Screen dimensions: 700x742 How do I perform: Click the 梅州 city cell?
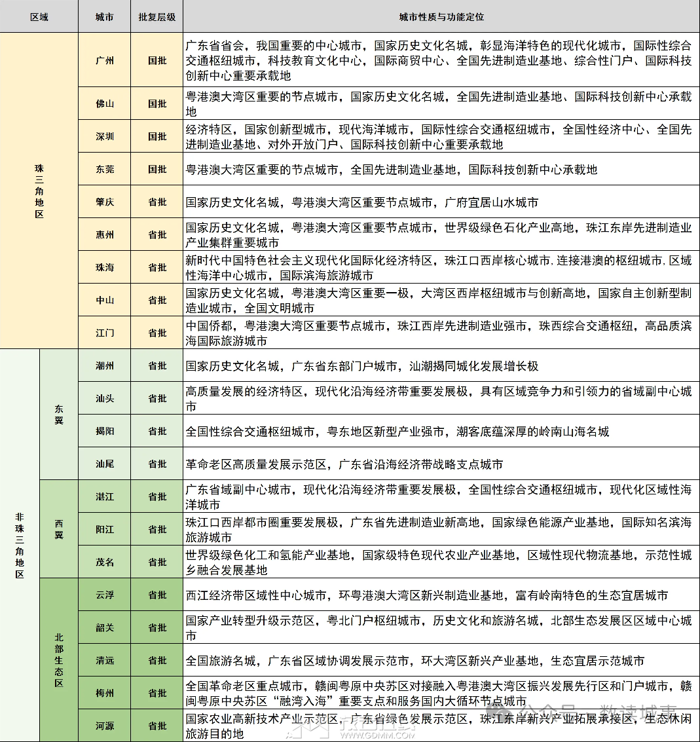(x=104, y=693)
